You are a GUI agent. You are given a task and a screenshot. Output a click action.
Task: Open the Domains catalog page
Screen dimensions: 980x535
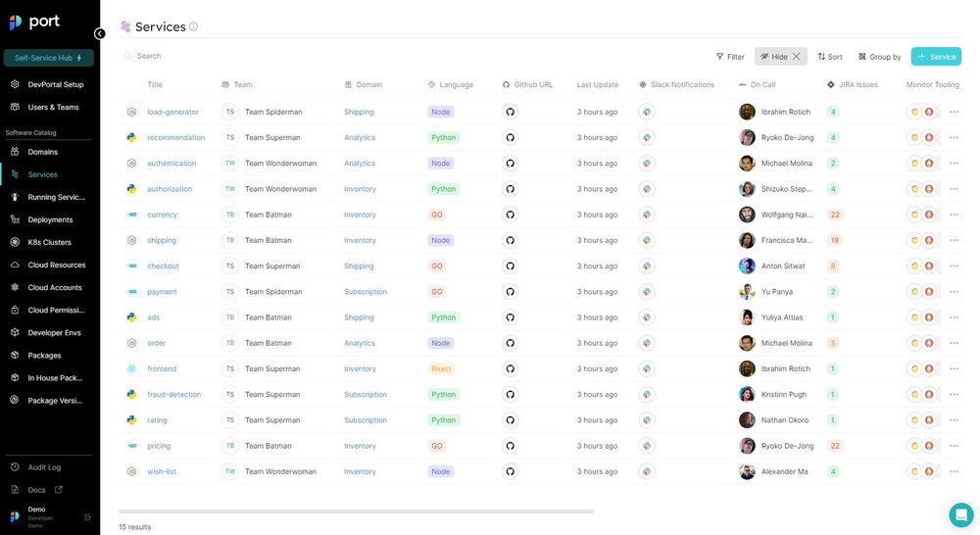coord(42,152)
